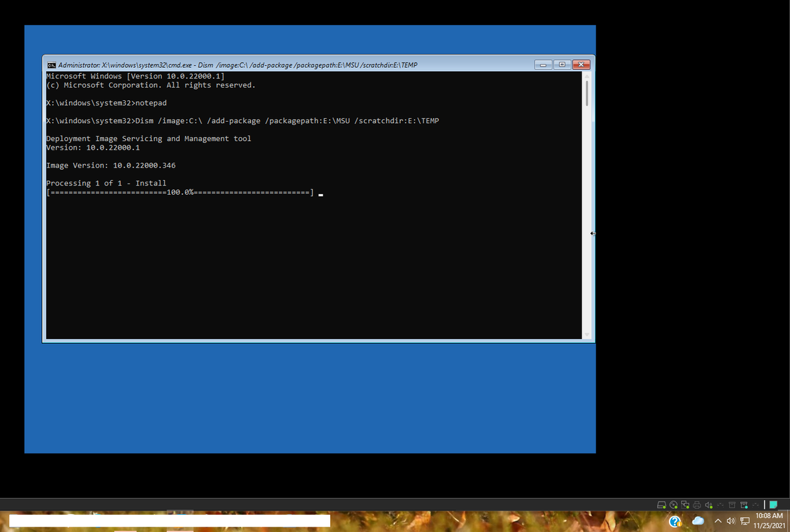Click the VM sound card status icon
This screenshot has width=790, height=532.
coord(709,505)
